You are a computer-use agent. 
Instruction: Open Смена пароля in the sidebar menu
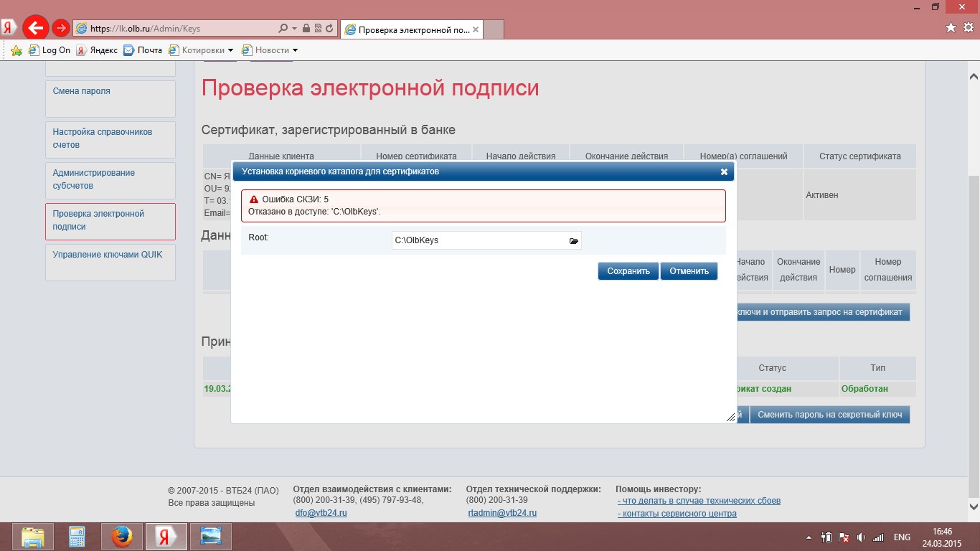click(81, 91)
